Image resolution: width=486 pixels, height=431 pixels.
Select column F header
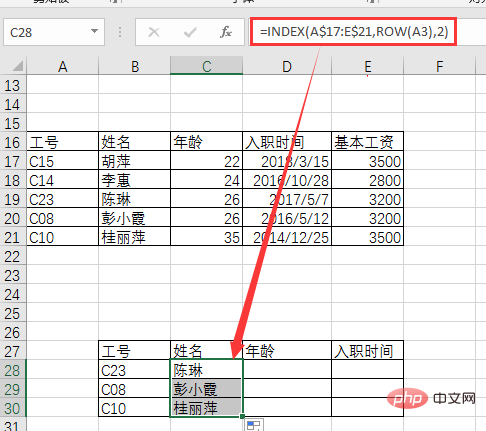coord(439,66)
